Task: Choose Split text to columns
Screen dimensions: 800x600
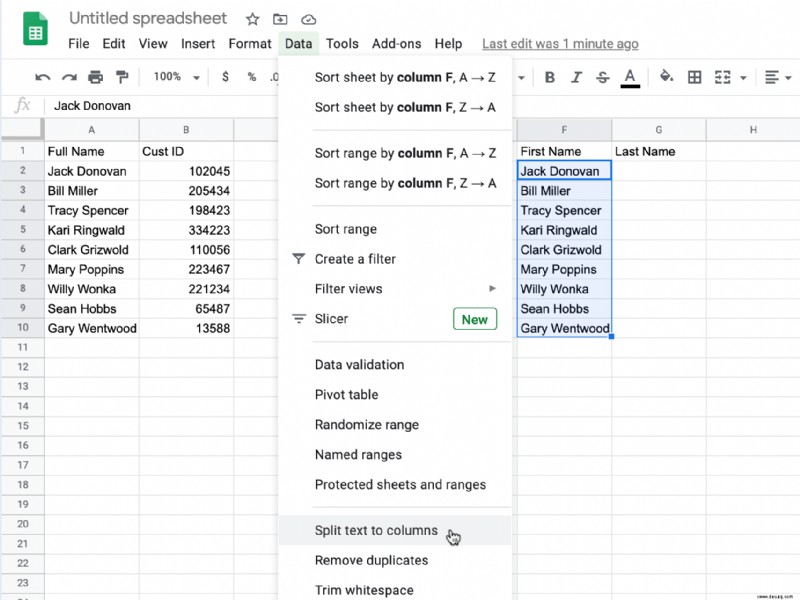Action: pos(395,531)
